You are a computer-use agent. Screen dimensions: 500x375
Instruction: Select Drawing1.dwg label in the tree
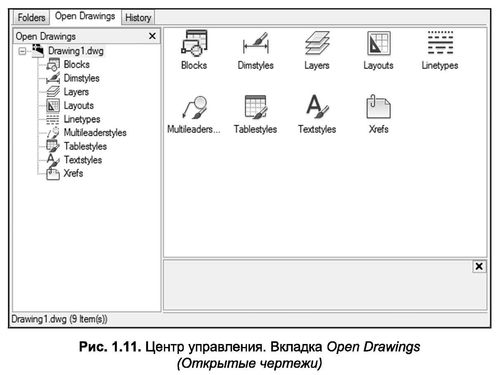click(76, 51)
